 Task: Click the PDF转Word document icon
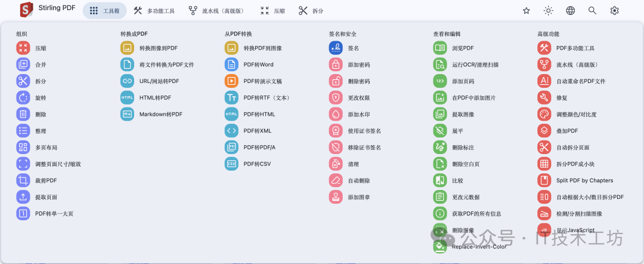[231, 65]
